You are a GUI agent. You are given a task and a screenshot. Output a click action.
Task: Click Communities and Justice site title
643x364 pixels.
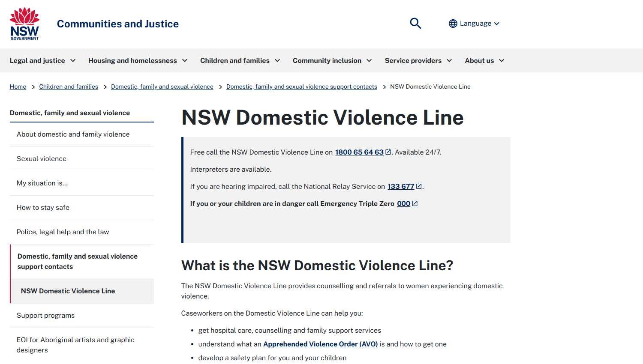point(118,24)
